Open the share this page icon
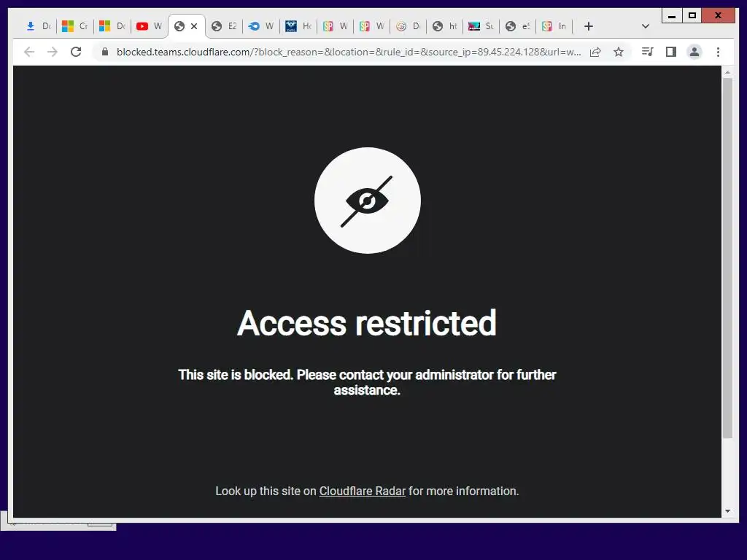 (x=595, y=52)
